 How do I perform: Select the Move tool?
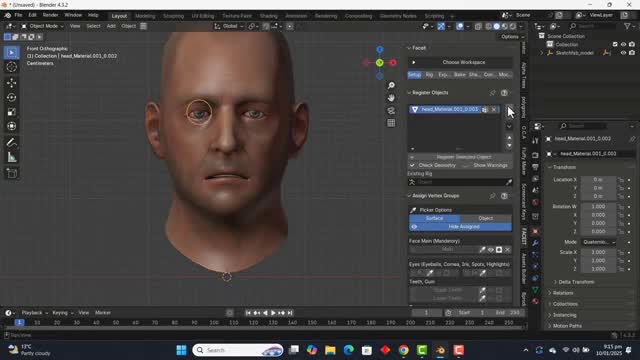click(x=11, y=83)
